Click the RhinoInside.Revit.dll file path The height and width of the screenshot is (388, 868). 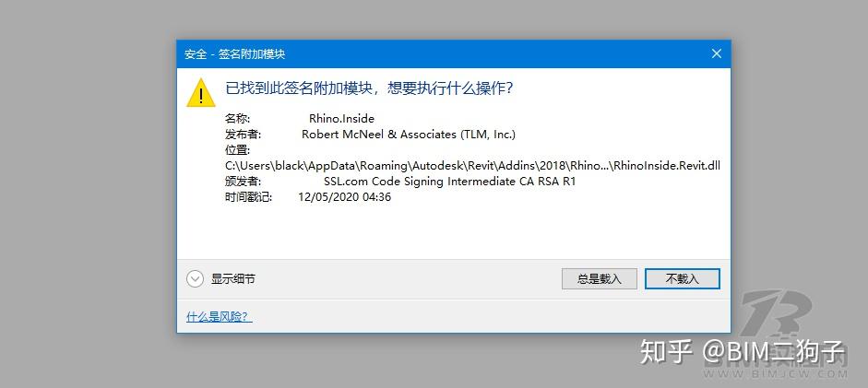472,165
